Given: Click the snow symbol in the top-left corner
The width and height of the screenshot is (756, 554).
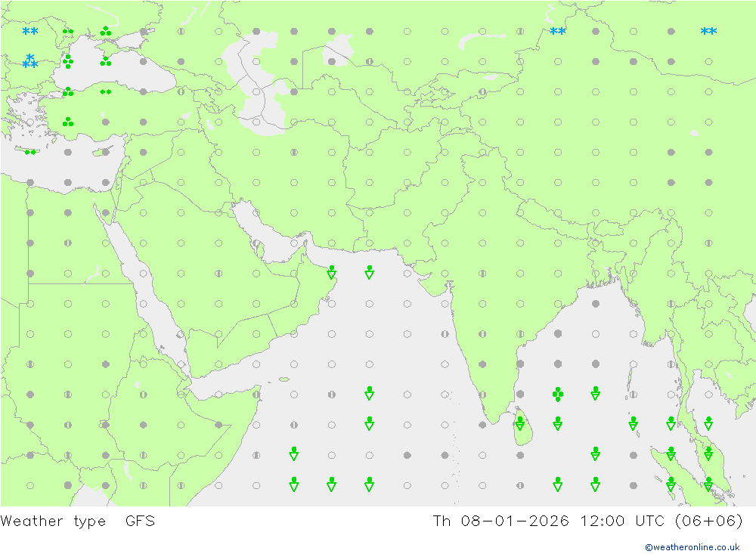Looking at the screenshot, I should pos(30,31).
